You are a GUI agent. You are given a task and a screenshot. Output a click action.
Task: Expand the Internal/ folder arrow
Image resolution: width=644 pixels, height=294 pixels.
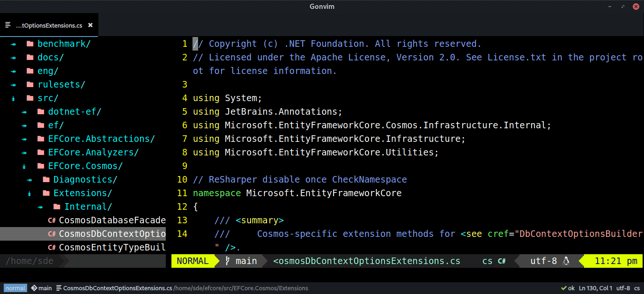click(40, 207)
